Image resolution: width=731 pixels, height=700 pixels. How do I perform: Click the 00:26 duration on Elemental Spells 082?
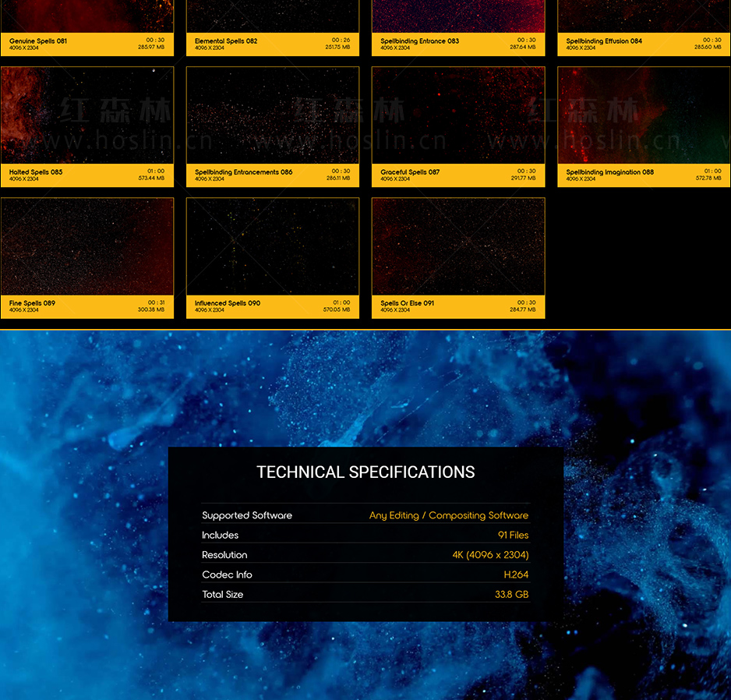tap(341, 40)
